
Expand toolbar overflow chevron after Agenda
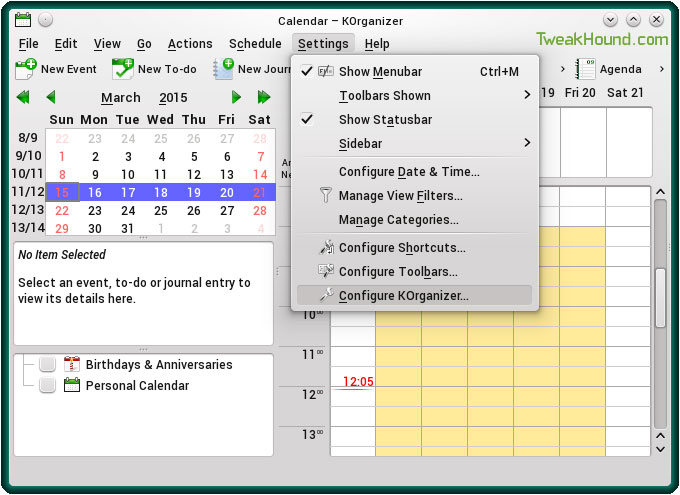[x=661, y=69]
